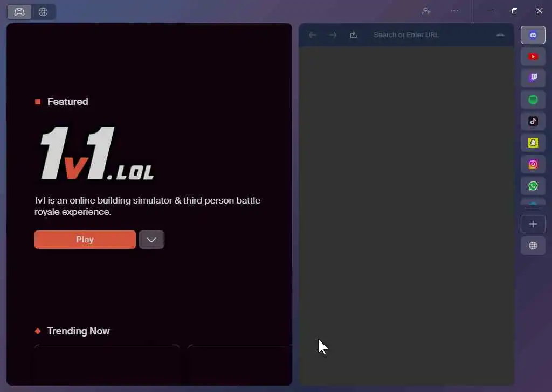Open the three-dot more options menu
This screenshot has height=392, width=552.
tap(454, 11)
